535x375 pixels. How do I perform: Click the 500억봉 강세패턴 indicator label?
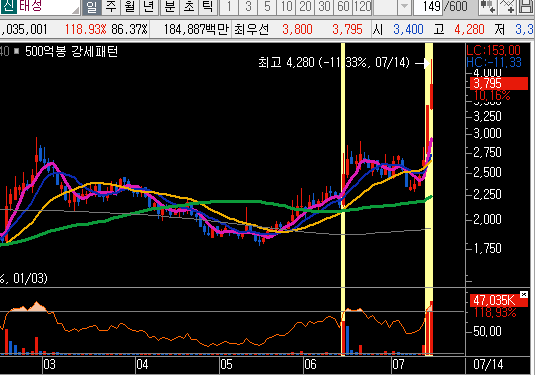[x=71, y=52]
